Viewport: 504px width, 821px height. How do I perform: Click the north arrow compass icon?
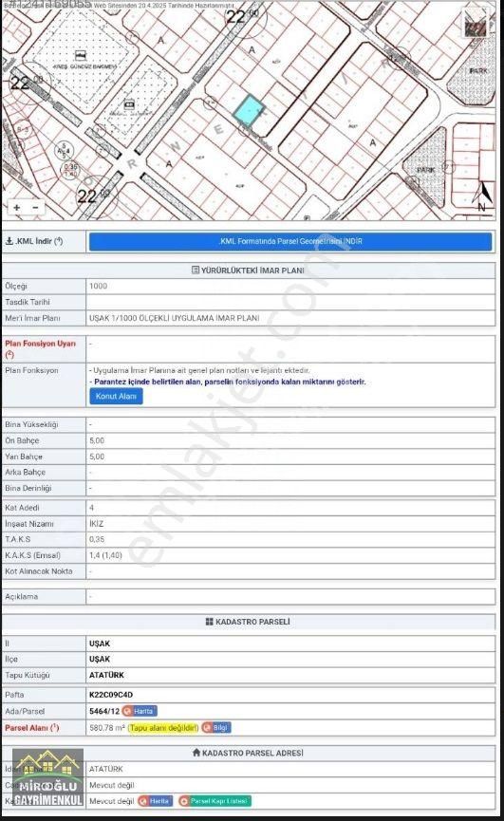(x=484, y=196)
